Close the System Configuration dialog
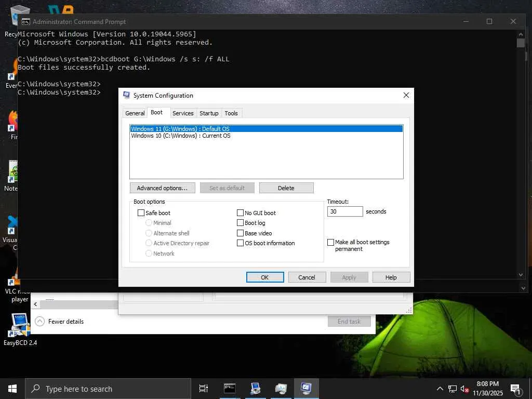This screenshot has height=399, width=532. click(x=406, y=96)
